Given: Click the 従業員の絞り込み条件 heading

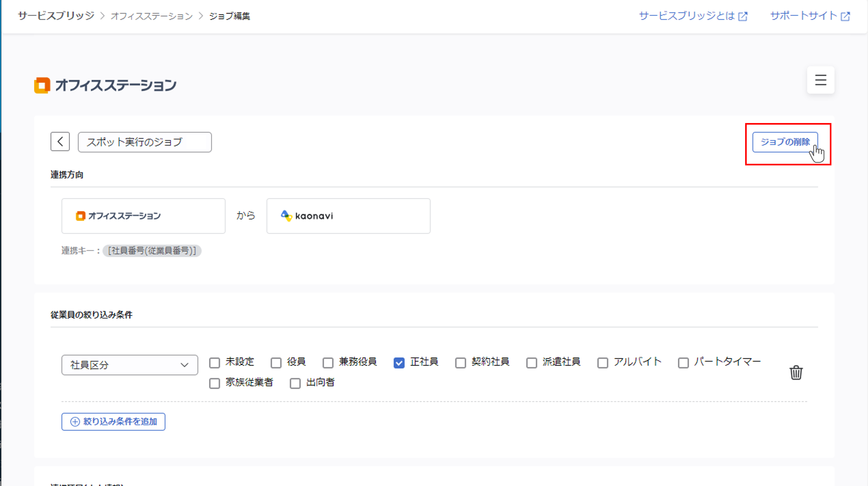Looking at the screenshot, I should click(91, 315).
